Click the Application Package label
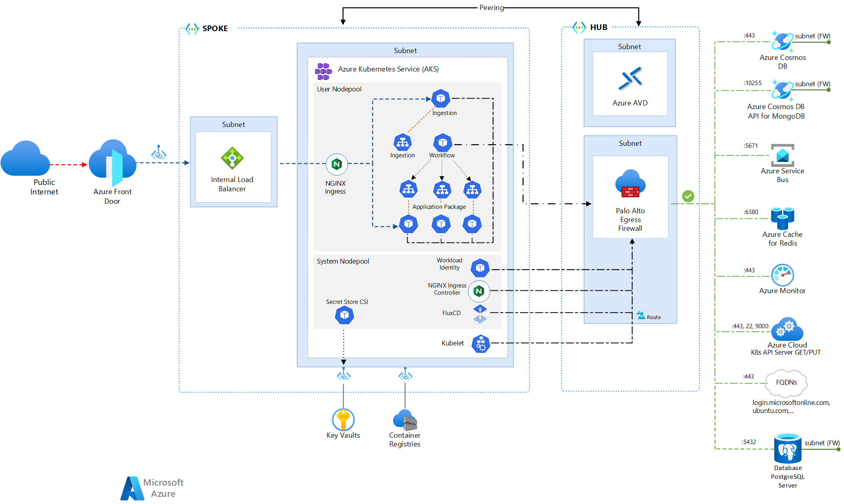The width and height of the screenshot is (844, 504). 439,207
